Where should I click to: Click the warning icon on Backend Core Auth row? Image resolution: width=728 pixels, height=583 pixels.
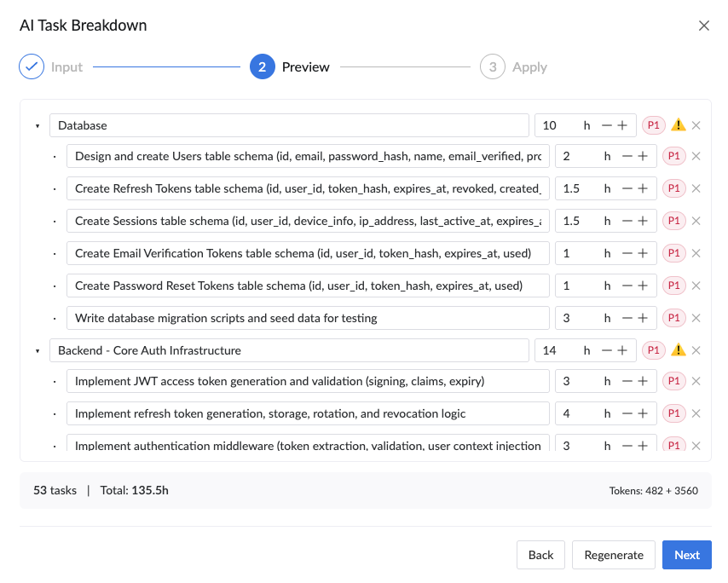coord(679,349)
